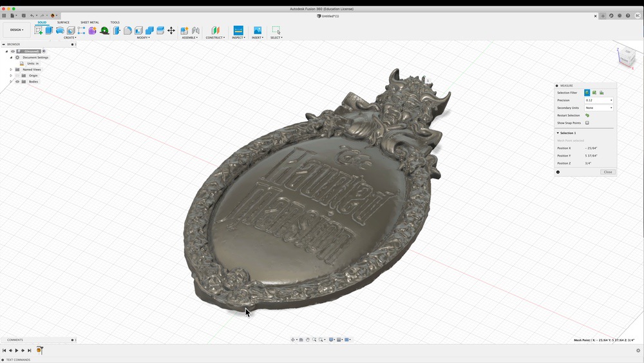
Task: Click the Pan hand tool
Action: (x=307, y=340)
